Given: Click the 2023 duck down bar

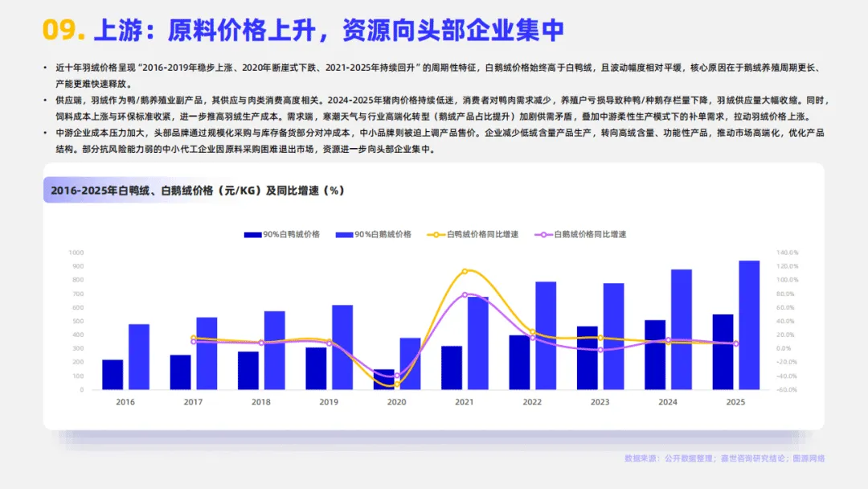Looking at the screenshot, I should coord(588,358).
